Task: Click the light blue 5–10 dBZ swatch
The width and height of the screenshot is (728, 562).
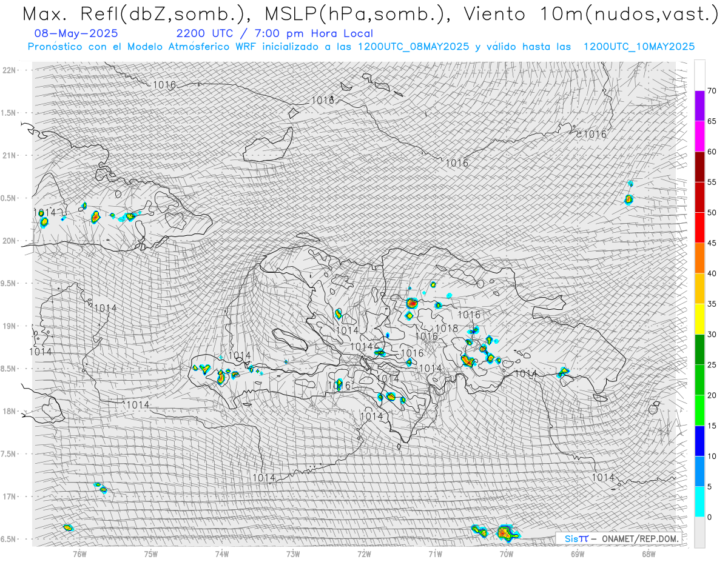Action: pyautogui.click(x=699, y=471)
